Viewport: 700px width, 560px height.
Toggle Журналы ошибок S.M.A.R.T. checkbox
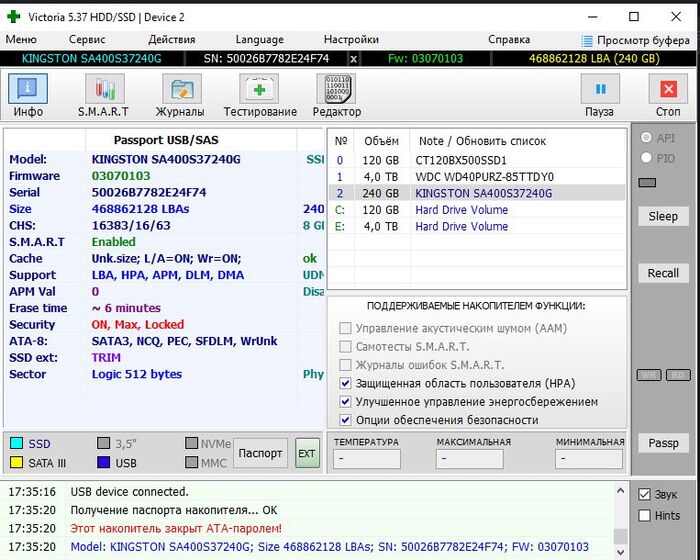click(345, 365)
